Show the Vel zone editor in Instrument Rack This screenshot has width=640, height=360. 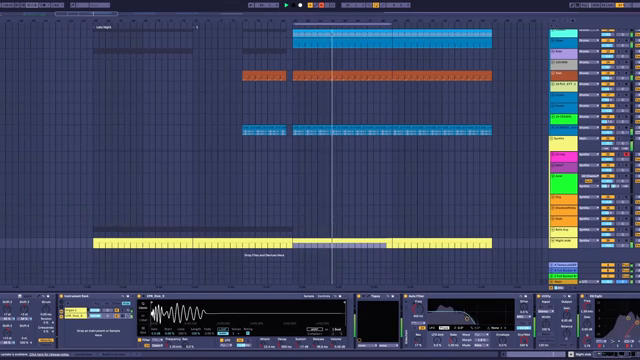pos(107,304)
